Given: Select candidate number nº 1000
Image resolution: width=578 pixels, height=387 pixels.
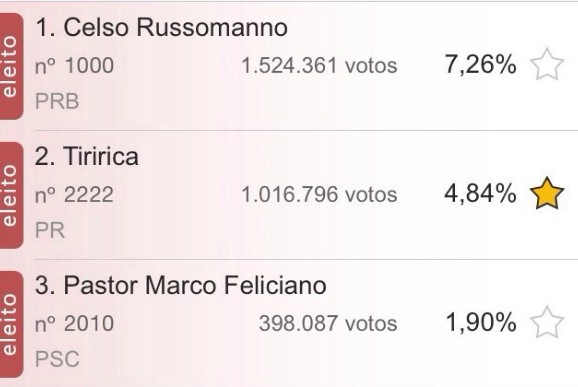Looking at the screenshot, I should click(x=74, y=66).
